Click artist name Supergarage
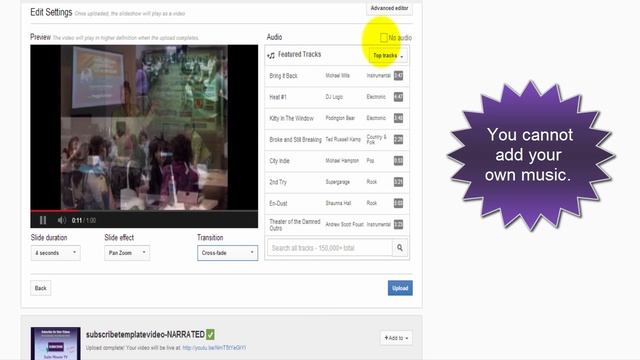 (338, 182)
